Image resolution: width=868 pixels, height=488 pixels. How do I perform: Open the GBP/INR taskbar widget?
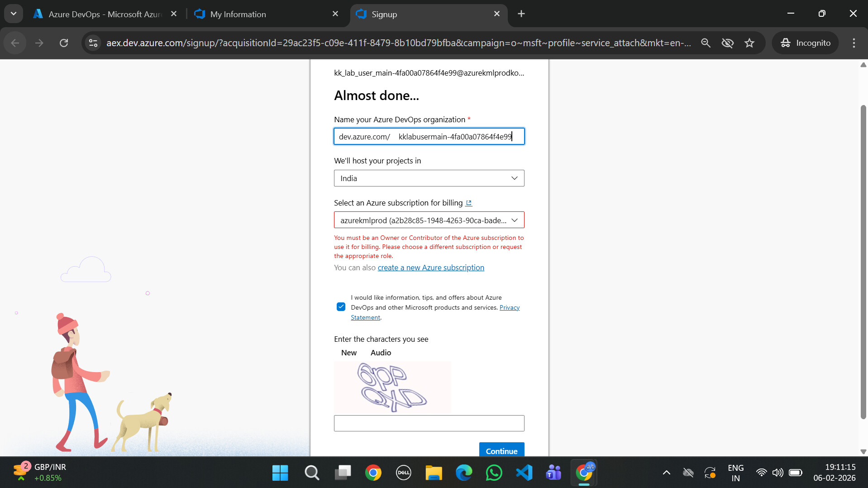39,472
